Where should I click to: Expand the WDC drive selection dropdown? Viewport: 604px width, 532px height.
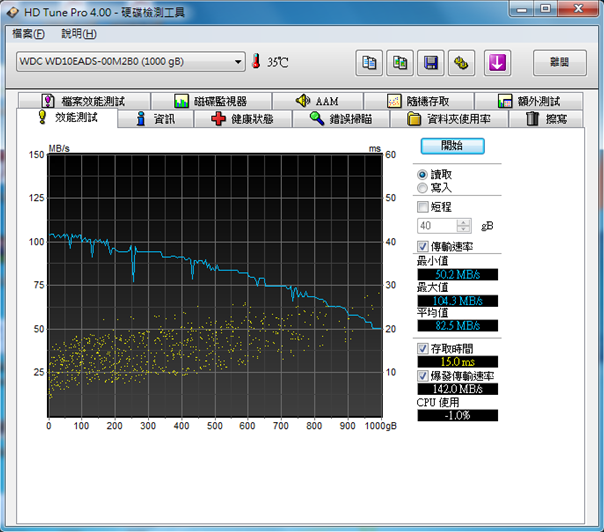coord(238,62)
